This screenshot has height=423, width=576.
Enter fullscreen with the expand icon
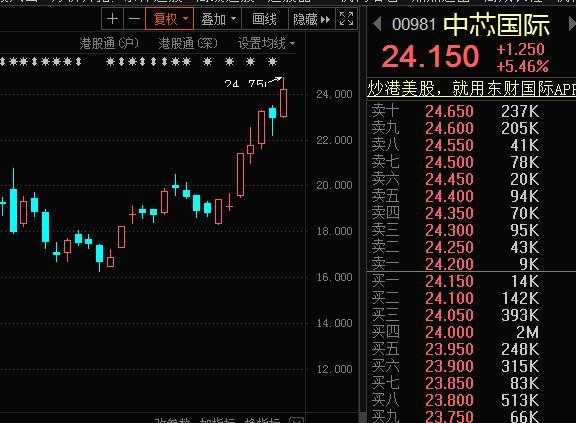(x=346, y=19)
